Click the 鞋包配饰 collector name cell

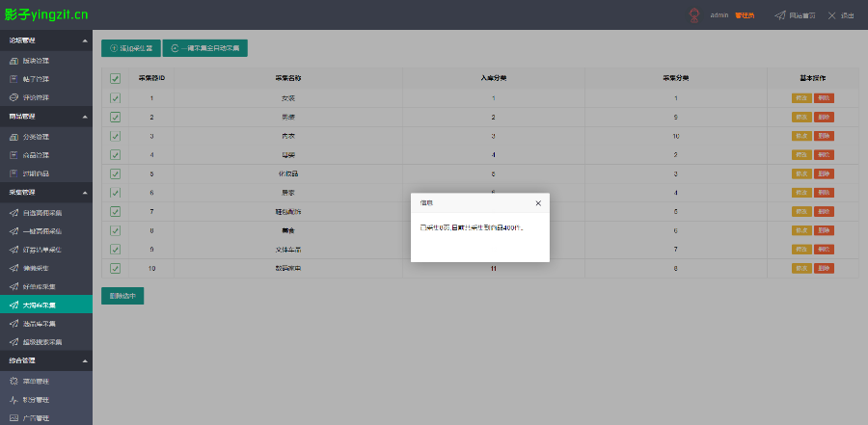pyautogui.click(x=287, y=211)
